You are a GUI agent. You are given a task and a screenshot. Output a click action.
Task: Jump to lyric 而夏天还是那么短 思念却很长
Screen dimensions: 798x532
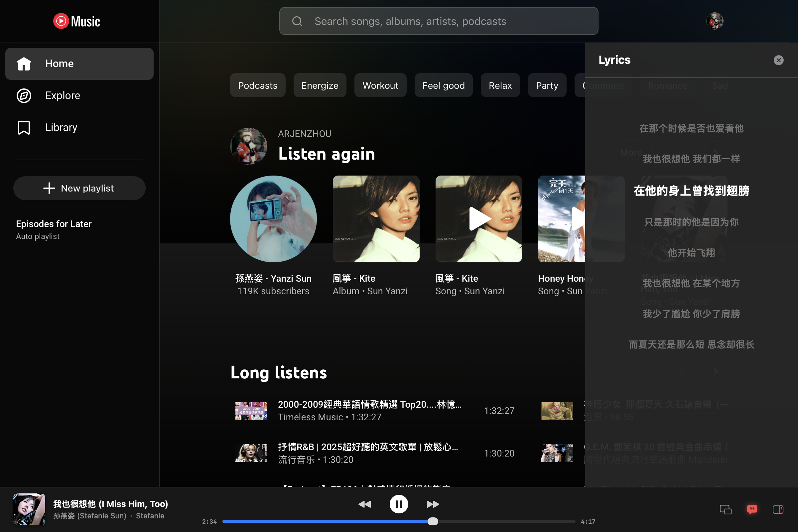[x=692, y=345]
